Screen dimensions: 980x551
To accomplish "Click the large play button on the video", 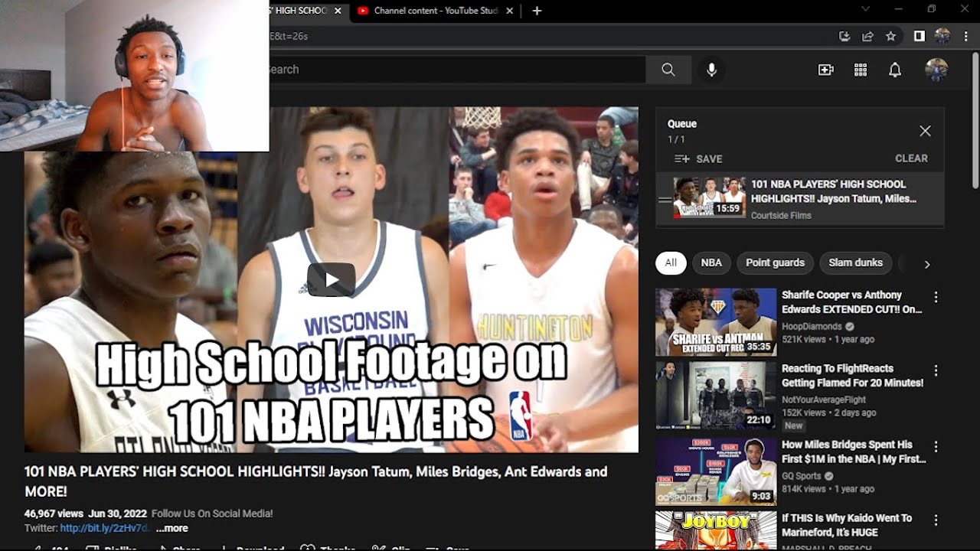I will click(332, 280).
